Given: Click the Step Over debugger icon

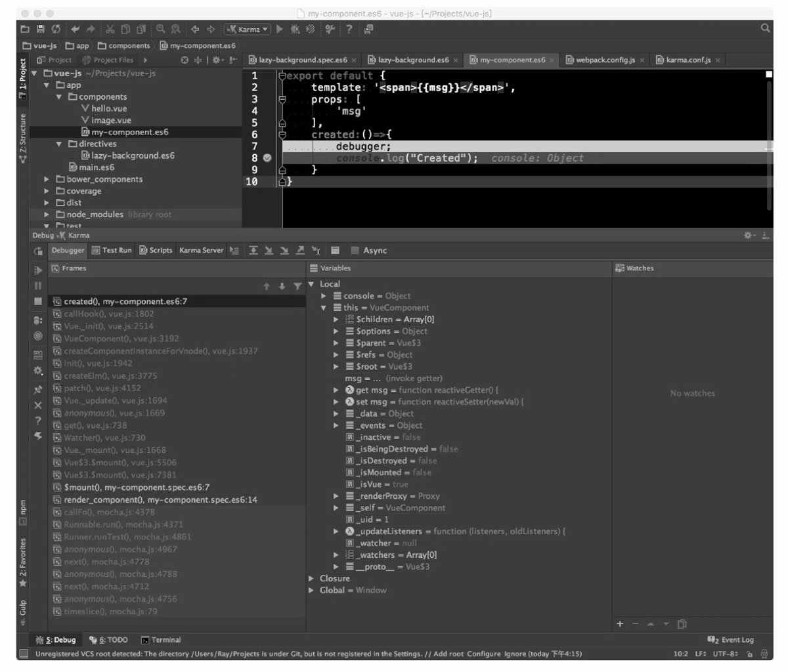Looking at the screenshot, I should click(x=253, y=251).
